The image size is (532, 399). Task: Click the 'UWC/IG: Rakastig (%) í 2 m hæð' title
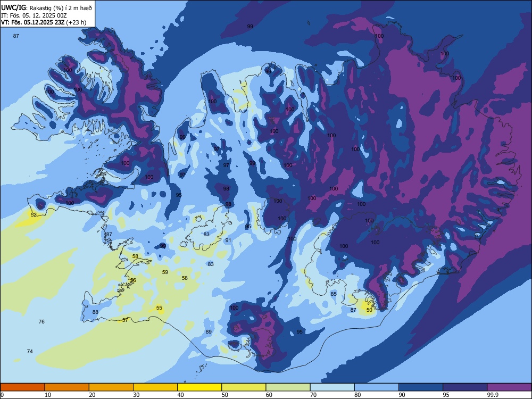click(x=46, y=7)
